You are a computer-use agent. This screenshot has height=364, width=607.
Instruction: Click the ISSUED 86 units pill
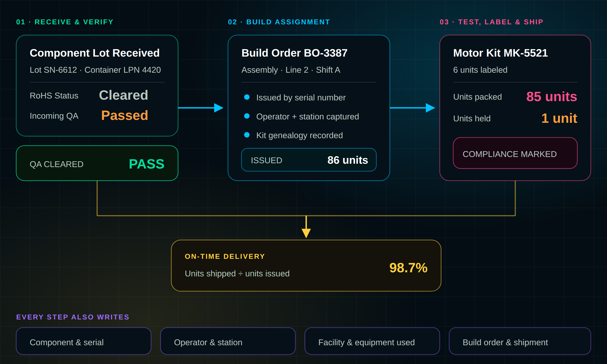coord(309,160)
